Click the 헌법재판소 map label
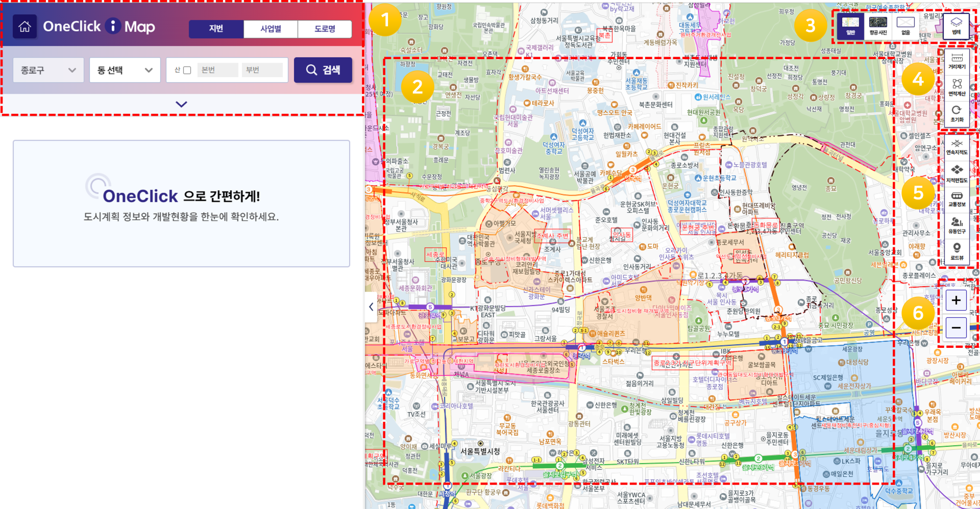 click(617, 135)
